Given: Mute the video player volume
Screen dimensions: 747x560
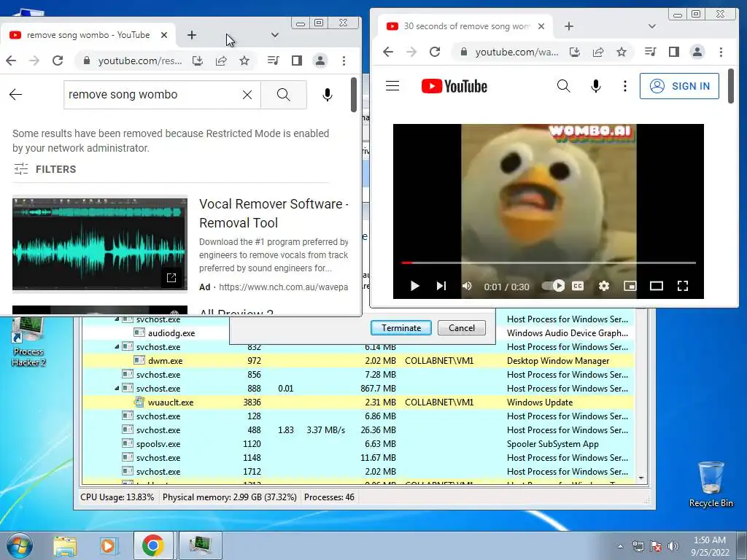Looking at the screenshot, I should 467,286.
